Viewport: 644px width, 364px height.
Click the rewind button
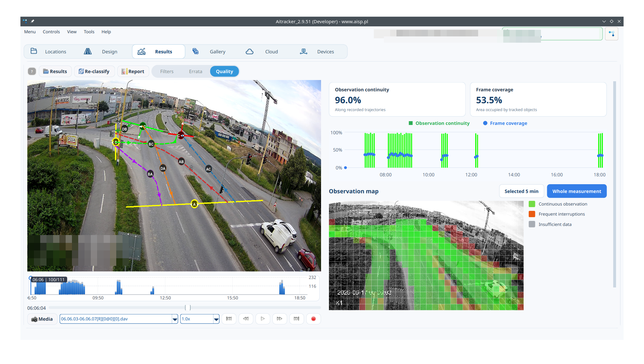pyautogui.click(x=246, y=319)
